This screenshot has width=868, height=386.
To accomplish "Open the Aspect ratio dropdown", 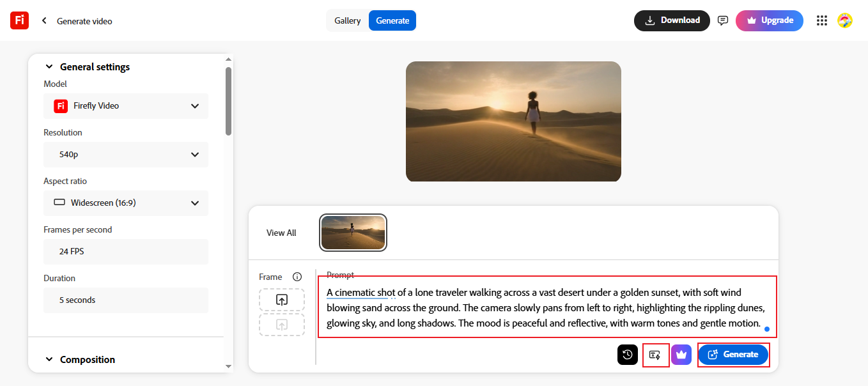I will pos(125,203).
